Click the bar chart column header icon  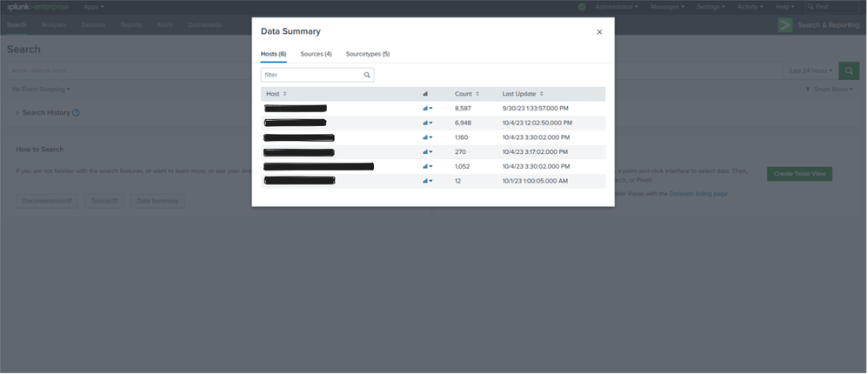[425, 94]
